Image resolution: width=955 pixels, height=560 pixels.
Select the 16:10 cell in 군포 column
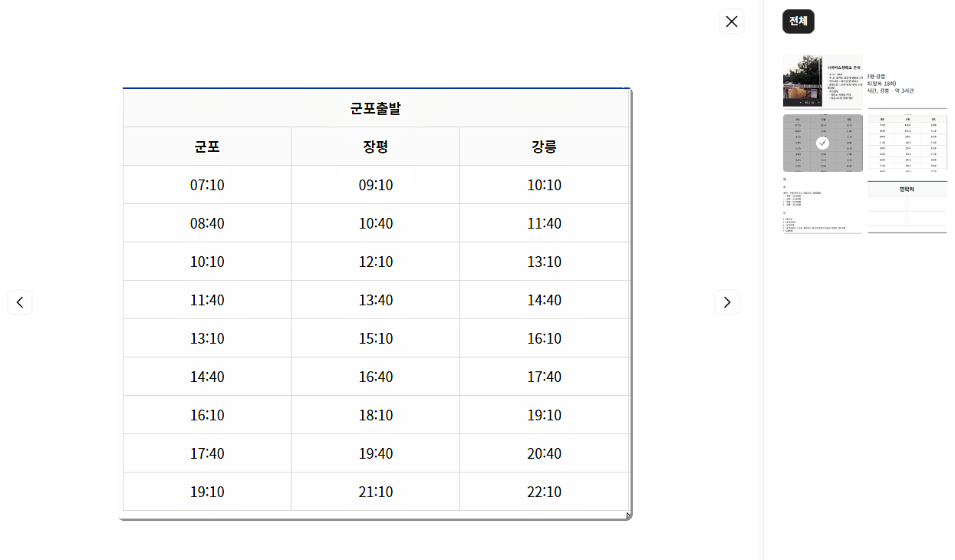pos(207,415)
